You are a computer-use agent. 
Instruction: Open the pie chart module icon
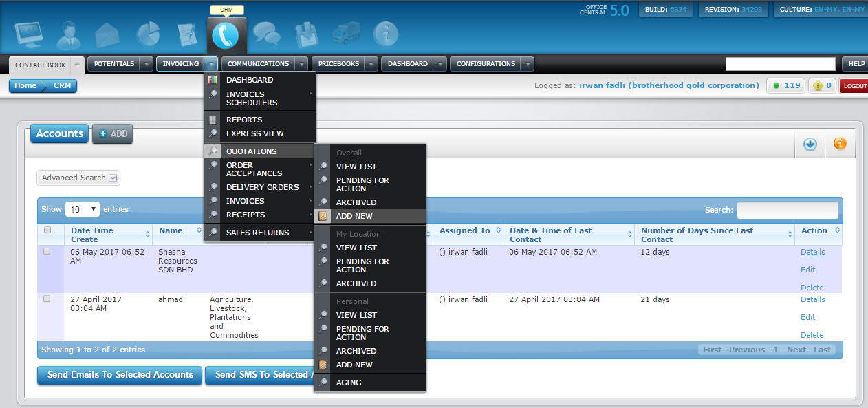click(147, 34)
